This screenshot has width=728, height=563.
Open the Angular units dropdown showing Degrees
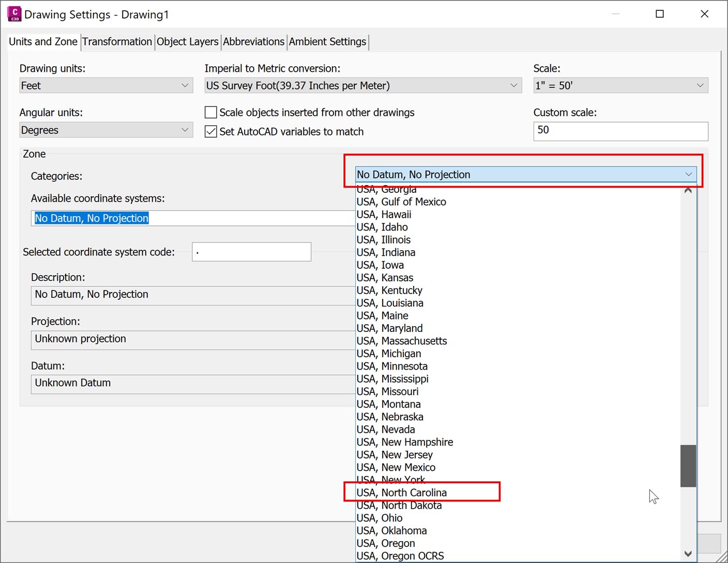(x=106, y=130)
